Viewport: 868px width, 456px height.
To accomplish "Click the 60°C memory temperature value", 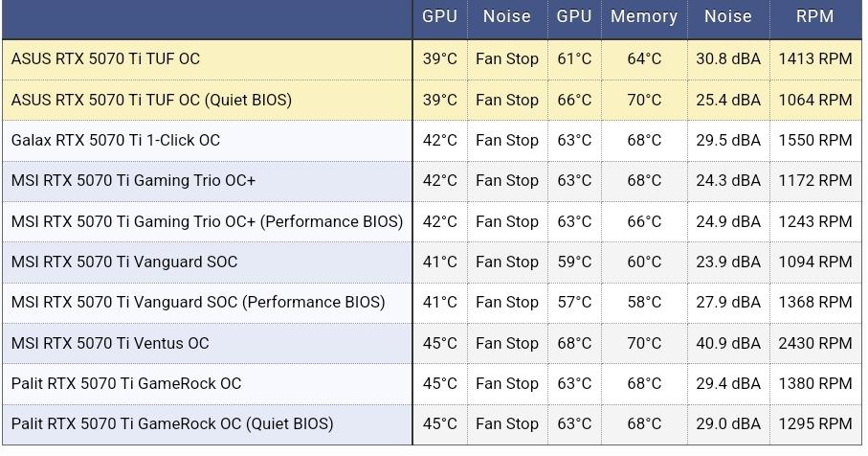I will 644,262.
